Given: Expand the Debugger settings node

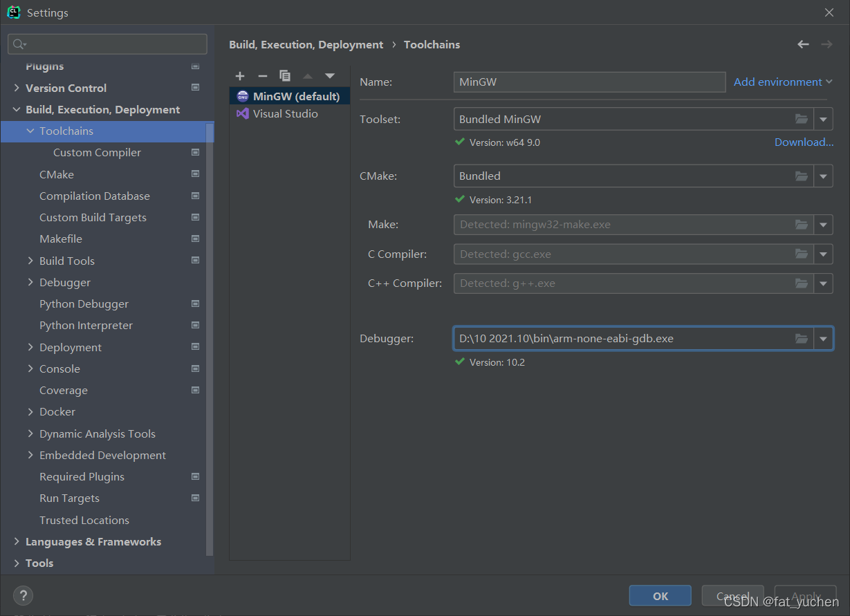Looking at the screenshot, I should click(30, 282).
